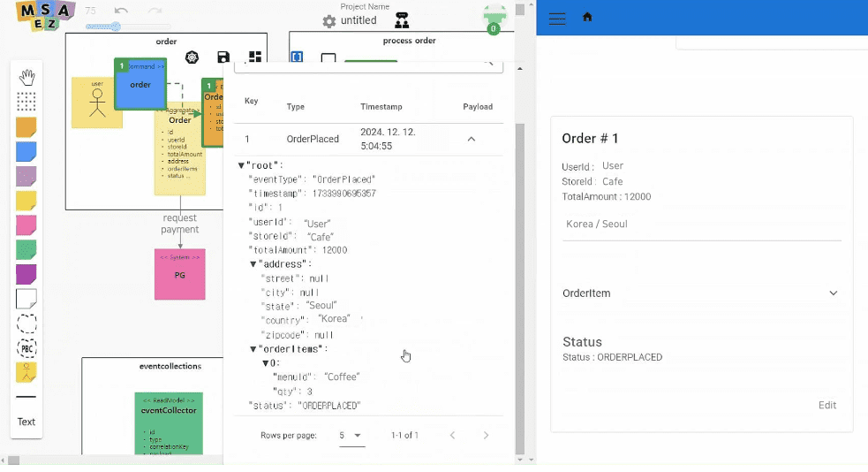The height and width of the screenshot is (472, 868).
Task: Expand the OrderItem dropdown
Action: [833, 293]
